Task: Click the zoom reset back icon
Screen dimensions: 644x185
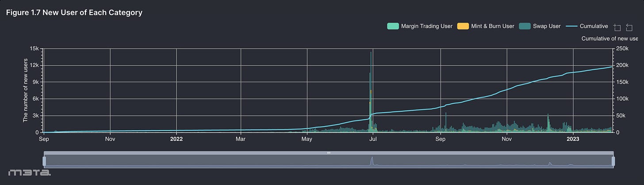Action: click(x=629, y=27)
